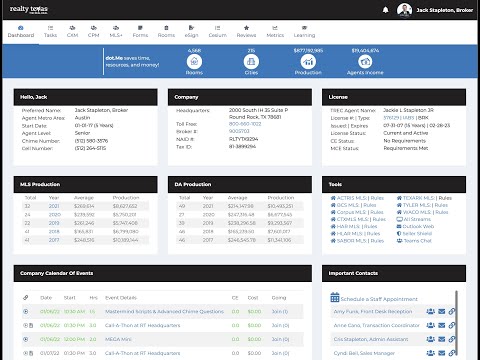The height and width of the screenshot is (360, 480).
Task: Email Cyndi Bell via envelope icon
Action: click(x=442, y=353)
